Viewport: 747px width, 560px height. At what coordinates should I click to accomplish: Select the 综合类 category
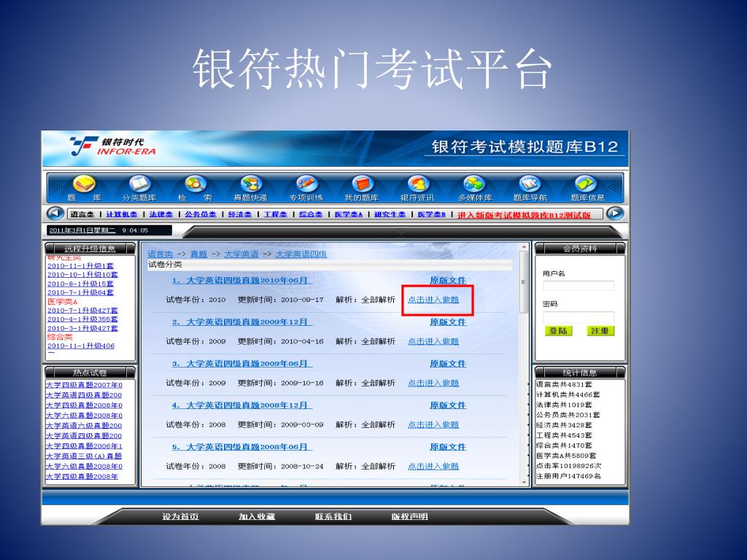click(311, 214)
